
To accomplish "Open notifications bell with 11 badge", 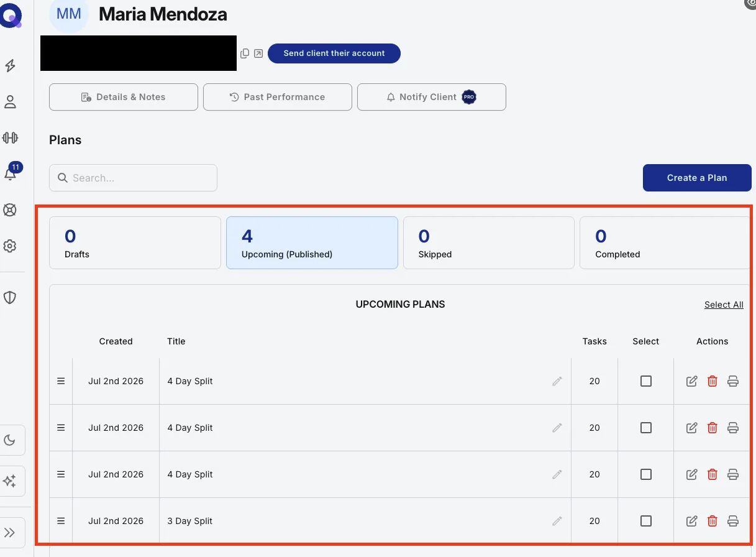I will (x=11, y=173).
